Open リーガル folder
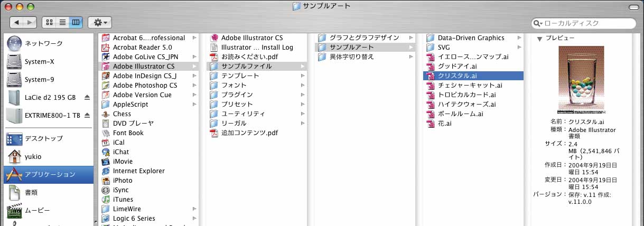Viewport: 644px width, 226px height. tap(257, 124)
